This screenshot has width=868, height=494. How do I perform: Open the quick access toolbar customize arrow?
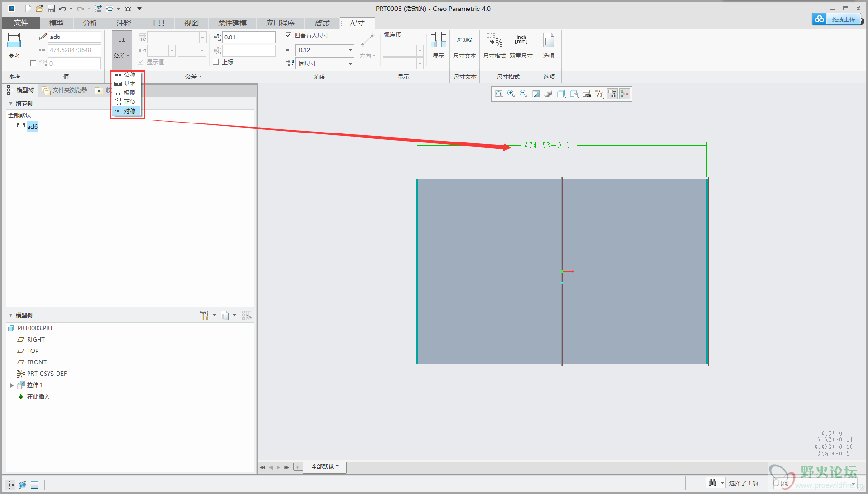[x=139, y=9]
